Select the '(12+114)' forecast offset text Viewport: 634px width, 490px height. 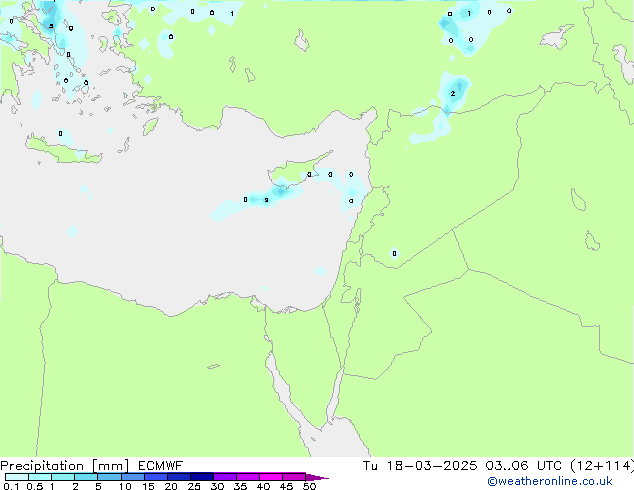pyautogui.click(x=602, y=466)
